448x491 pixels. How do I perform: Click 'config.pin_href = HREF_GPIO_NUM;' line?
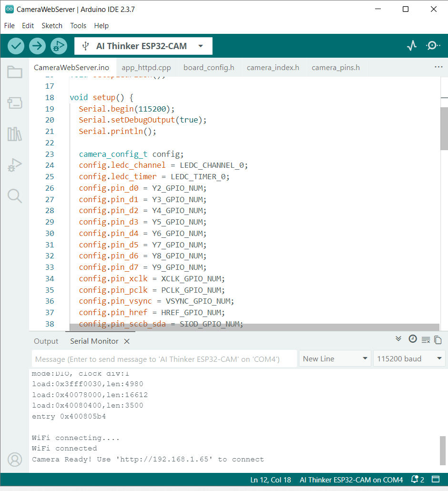pos(152,312)
